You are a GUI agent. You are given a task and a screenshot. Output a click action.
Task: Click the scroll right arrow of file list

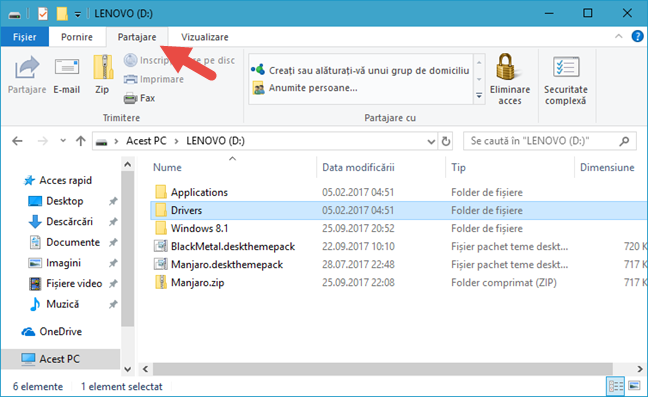coord(640,368)
